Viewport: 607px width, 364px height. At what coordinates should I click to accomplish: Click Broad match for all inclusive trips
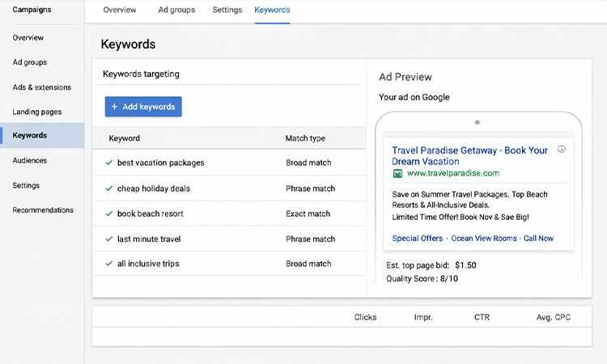click(308, 264)
